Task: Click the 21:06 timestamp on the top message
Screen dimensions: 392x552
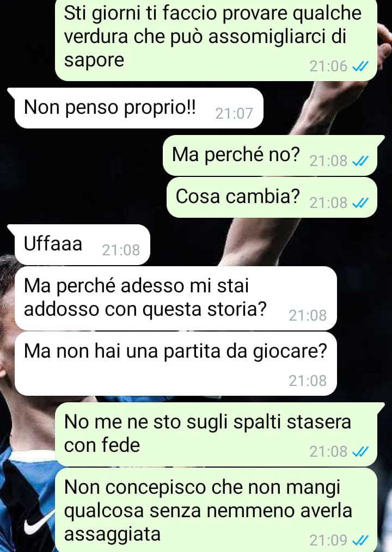Action: point(328,66)
